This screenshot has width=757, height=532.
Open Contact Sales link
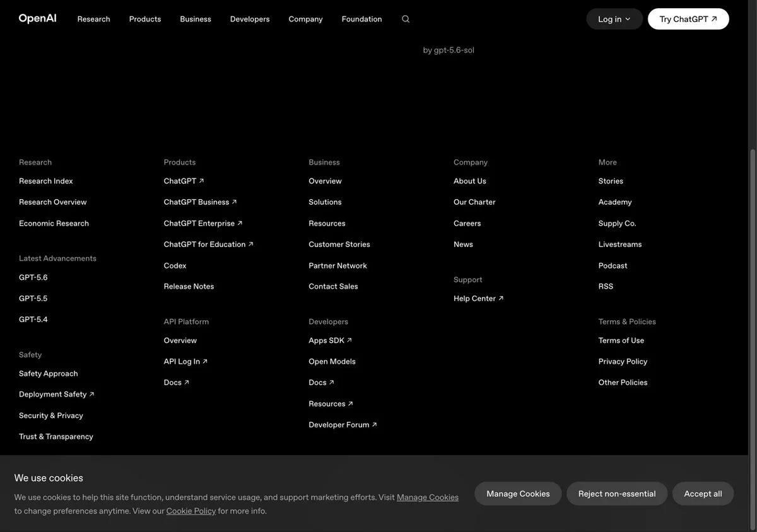(334, 286)
